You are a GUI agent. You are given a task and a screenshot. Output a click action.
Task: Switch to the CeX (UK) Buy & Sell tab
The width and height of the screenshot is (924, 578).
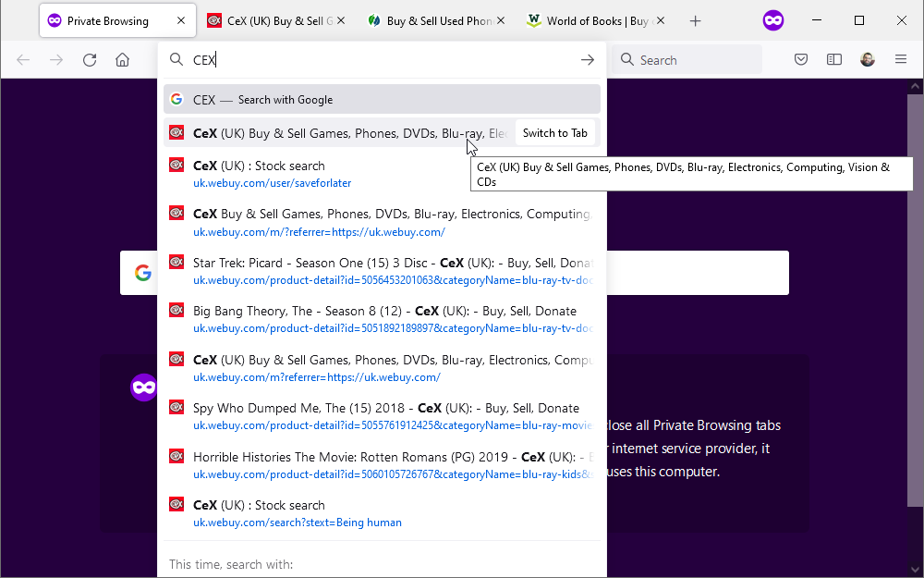[x=270, y=21]
